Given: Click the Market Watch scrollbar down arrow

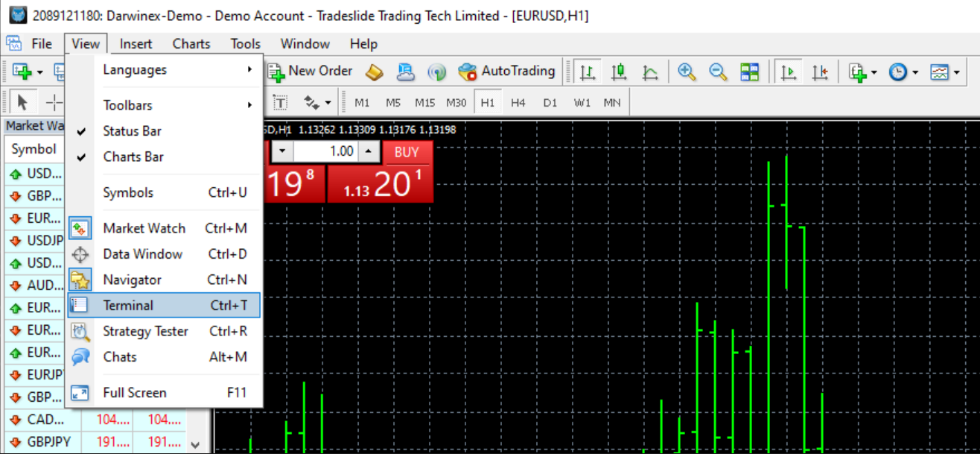Looking at the screenshot, I should pyautogui.click(x=195, y=444).
